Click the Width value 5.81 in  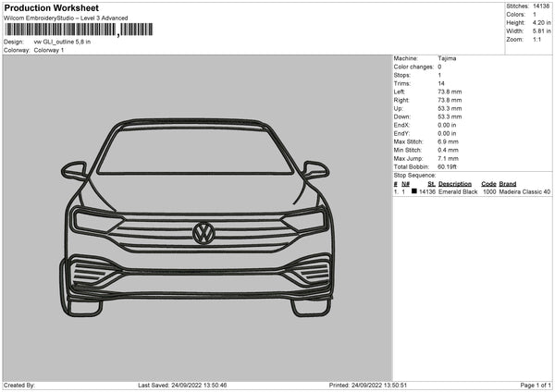(541, 31)
